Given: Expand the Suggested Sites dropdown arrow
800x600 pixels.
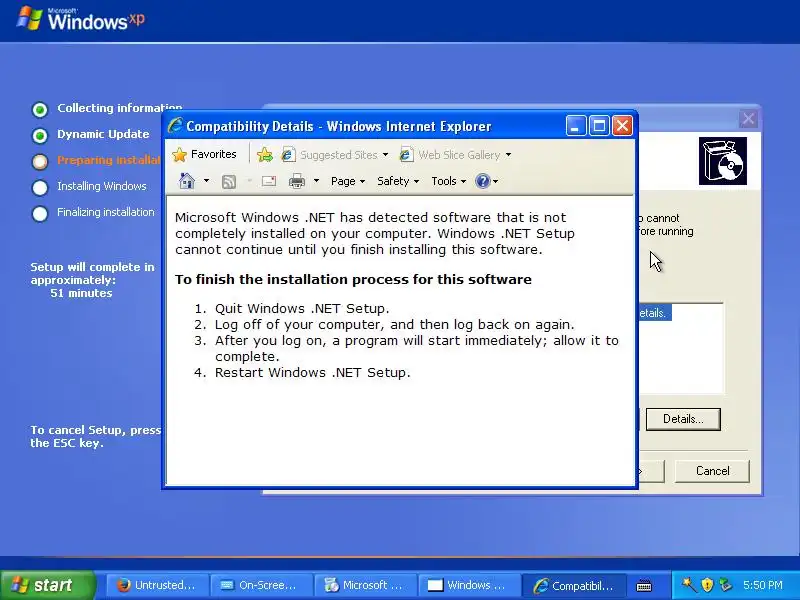Looking at the screenshot, I should point(385,155).
